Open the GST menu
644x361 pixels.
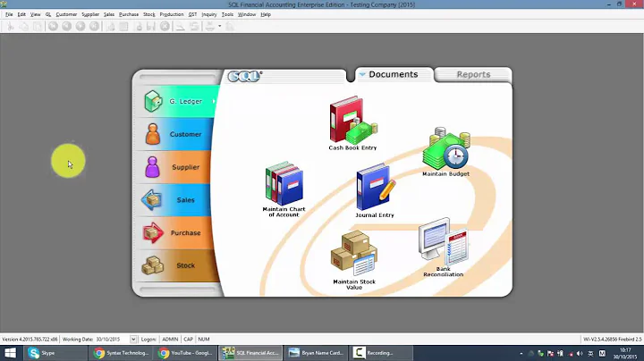coord(192,14)
